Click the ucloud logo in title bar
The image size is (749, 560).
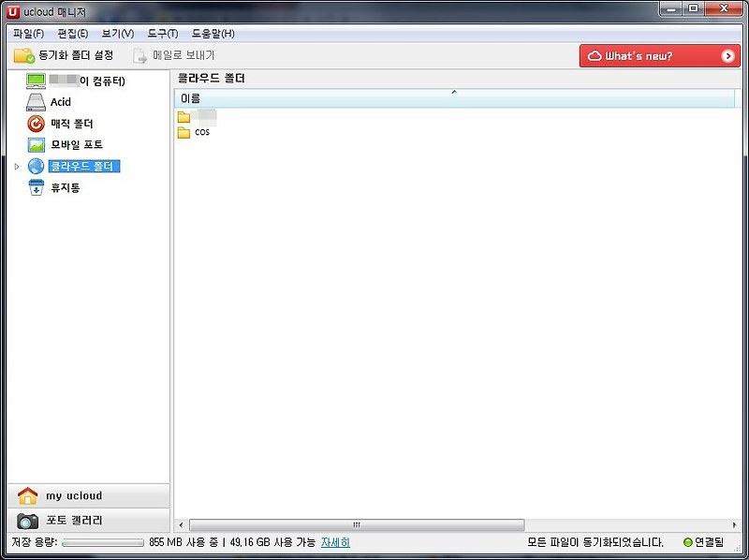point(13,11)
